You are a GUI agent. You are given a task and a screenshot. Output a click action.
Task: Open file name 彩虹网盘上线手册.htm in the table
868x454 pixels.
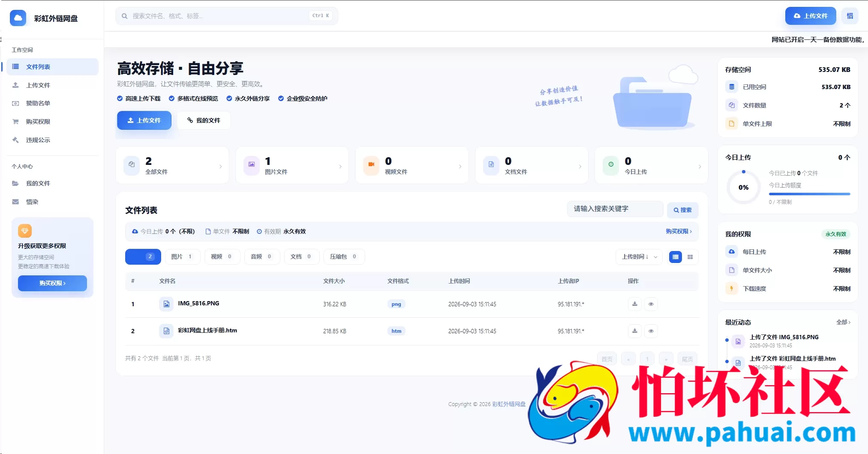click(x=207, y=330)
